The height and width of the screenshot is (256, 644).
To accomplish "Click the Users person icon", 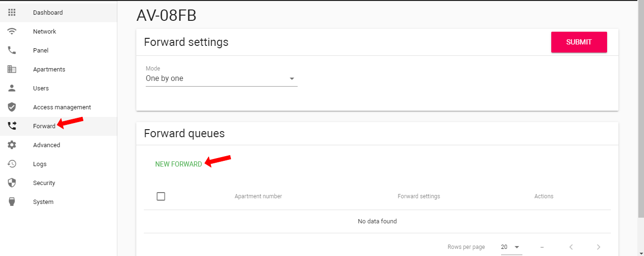I will pos(12,88).
